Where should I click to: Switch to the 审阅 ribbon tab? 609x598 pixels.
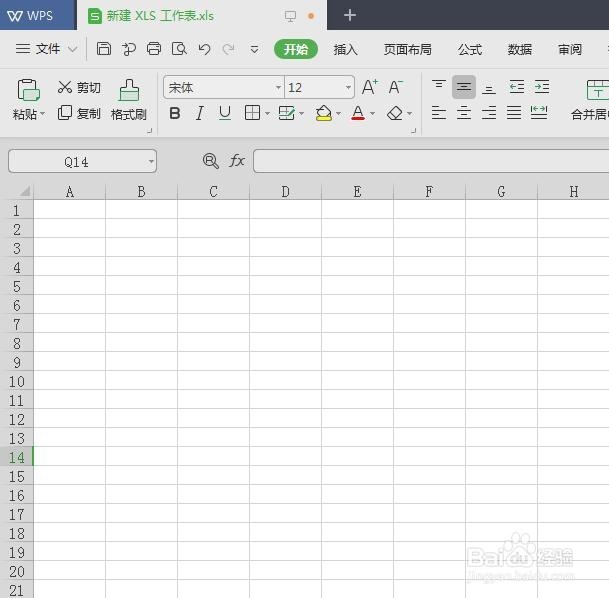(570, 49)
